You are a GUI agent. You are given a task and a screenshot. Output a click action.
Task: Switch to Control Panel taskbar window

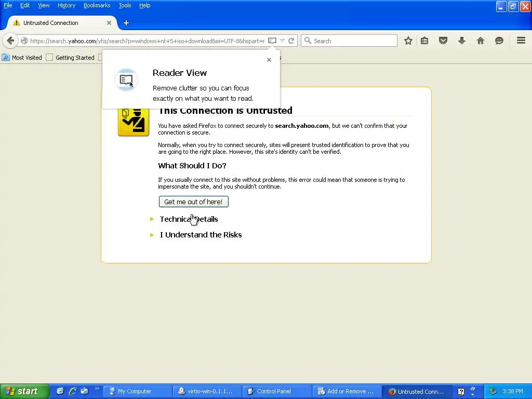point(277,392)
